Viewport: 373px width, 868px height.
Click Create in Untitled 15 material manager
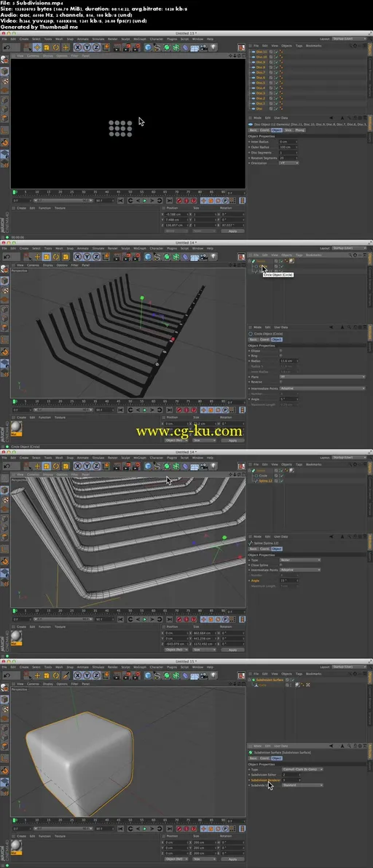pyautogui.click(x=22, y=836)
